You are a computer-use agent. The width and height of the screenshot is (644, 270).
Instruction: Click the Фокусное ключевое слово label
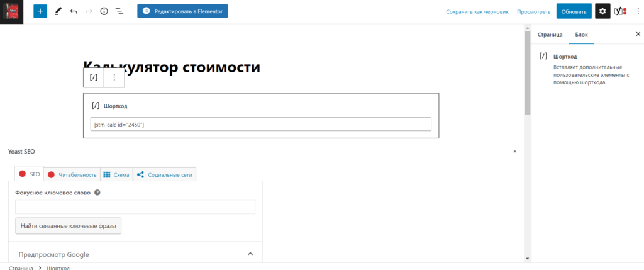(53, 193)
